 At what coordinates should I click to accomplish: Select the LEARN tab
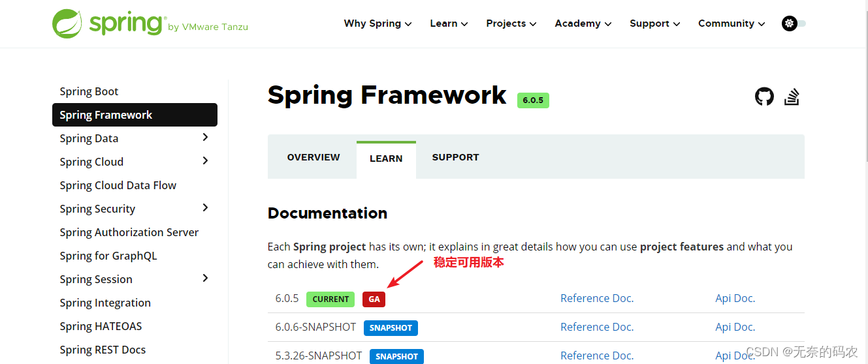[386, 159]
